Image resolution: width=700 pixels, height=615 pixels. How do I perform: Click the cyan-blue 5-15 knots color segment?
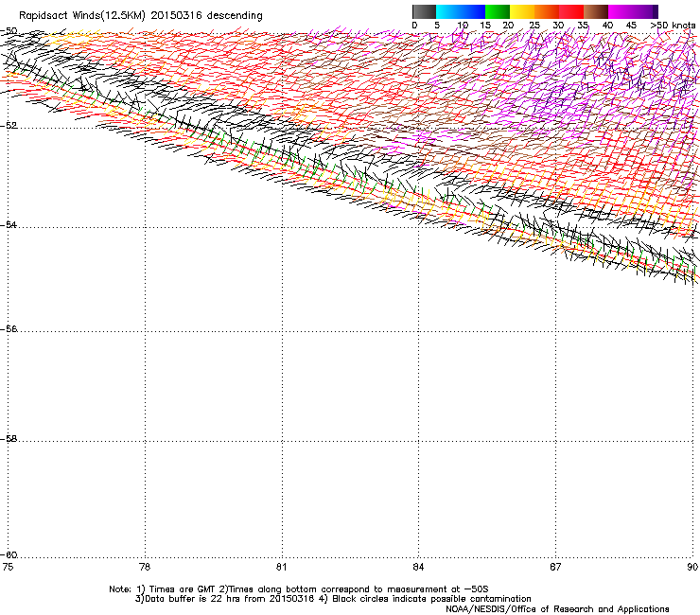pos(461,11)
